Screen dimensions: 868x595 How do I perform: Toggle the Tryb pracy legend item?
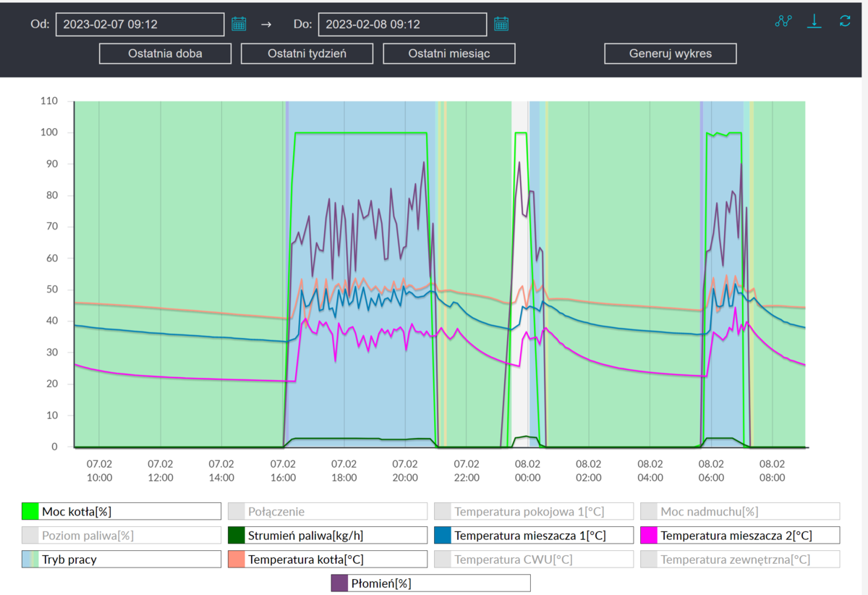[122, 560]
